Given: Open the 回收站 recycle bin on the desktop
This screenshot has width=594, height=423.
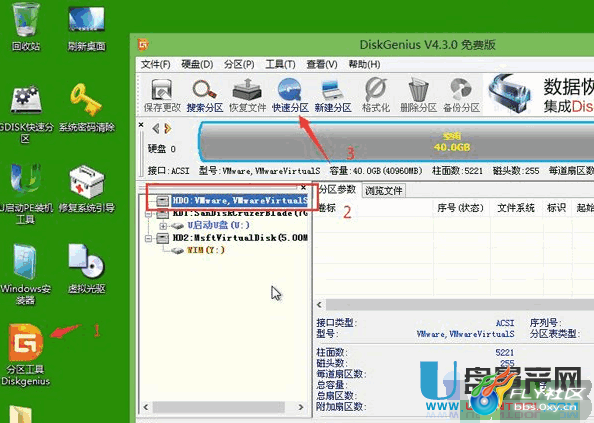Looking at the screenshot, I should pos(26,27).
